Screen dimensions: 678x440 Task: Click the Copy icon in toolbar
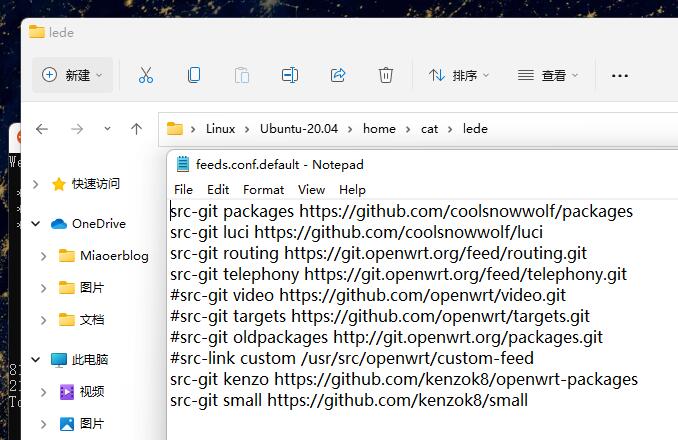(194, 75)
